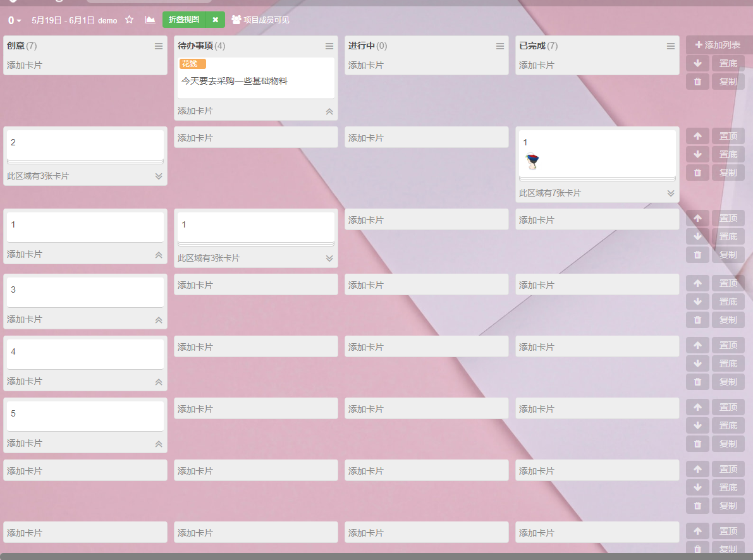Click 添加卡片 below card 4 in 创意
The height and width of the screenshot is (560, 753).
coord(25,381)
